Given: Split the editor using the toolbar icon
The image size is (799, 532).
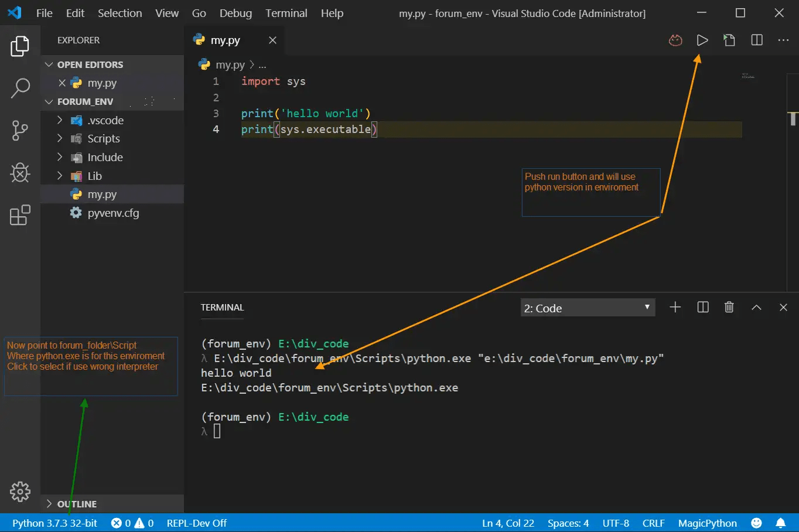Looking at the screenshot, I should point(756,40).
